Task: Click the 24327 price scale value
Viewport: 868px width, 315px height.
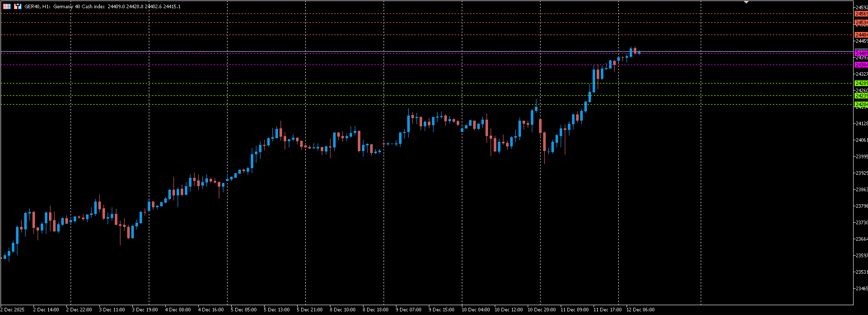Action: 862,74
